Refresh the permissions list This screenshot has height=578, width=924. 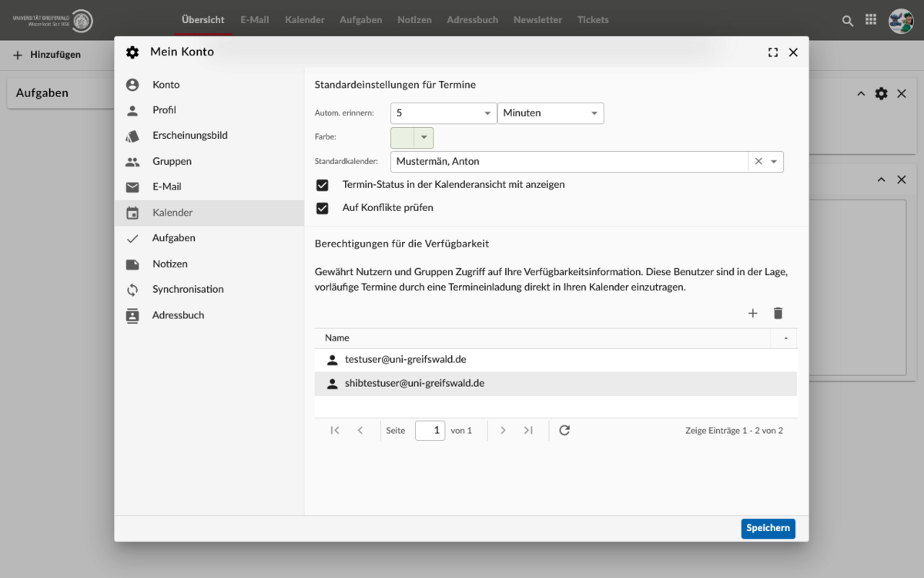click(564, 430)
